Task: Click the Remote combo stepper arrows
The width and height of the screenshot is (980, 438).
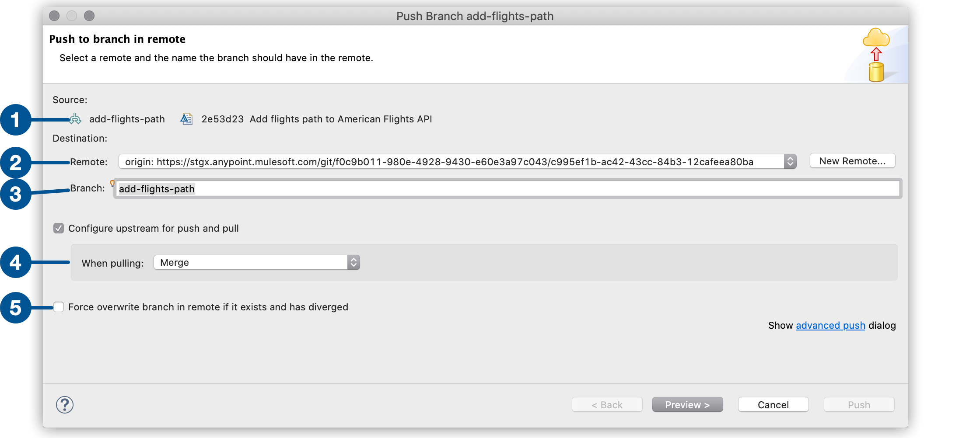Action: click(790, 161)
